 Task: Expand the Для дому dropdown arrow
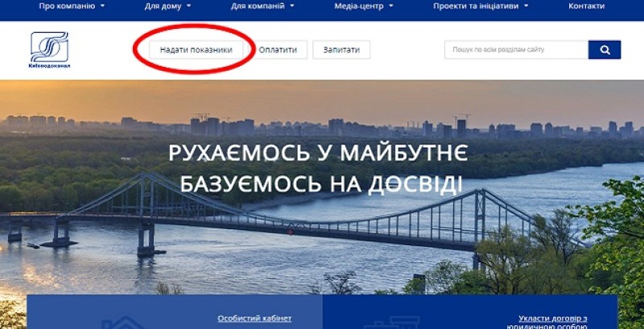point(188,6)
